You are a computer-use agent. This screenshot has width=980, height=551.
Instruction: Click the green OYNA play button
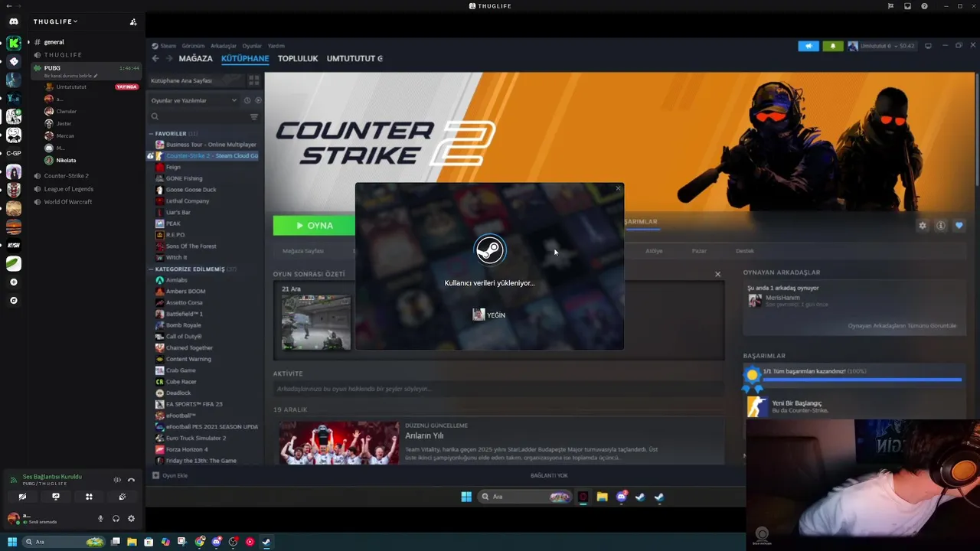tap(315, 226)
